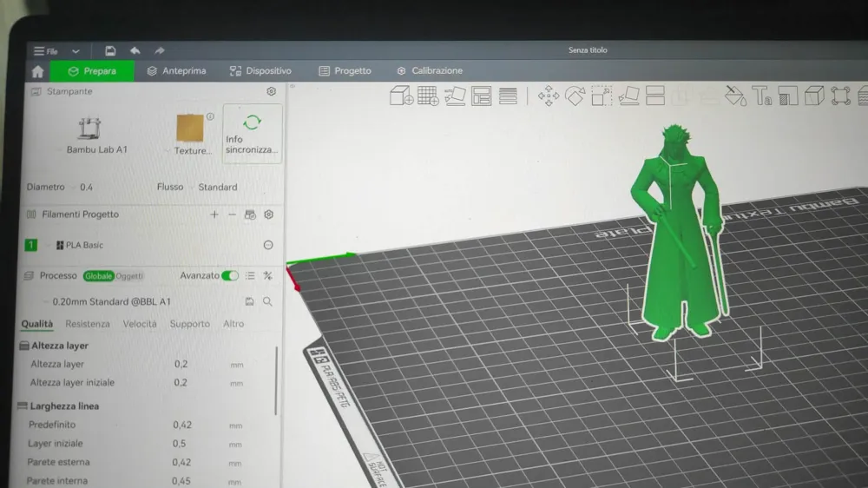This screenshot has height=488, width=868.
Task: Open the Supporto settings tab
Action: 190,324
